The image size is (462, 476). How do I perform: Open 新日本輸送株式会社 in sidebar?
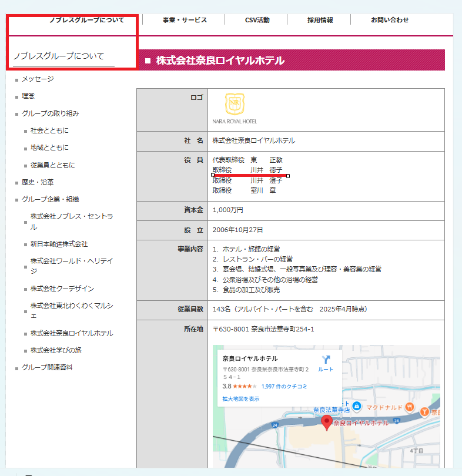click(59, 244)
